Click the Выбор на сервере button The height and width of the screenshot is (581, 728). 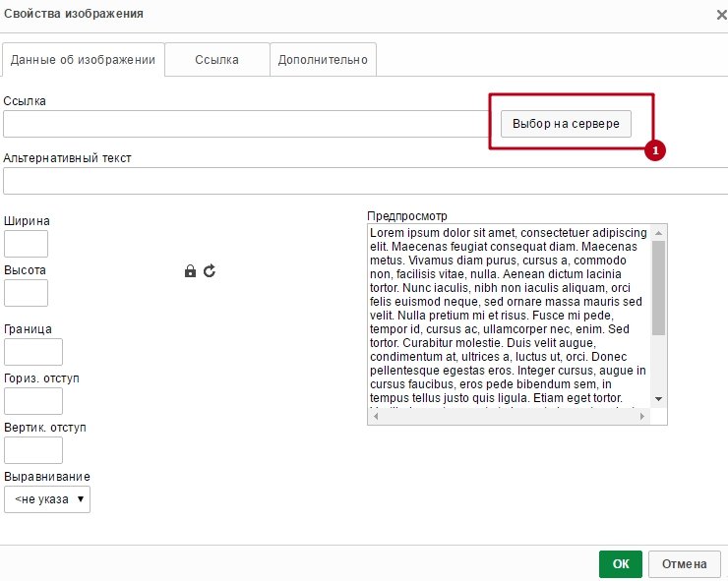coord(566,124)
